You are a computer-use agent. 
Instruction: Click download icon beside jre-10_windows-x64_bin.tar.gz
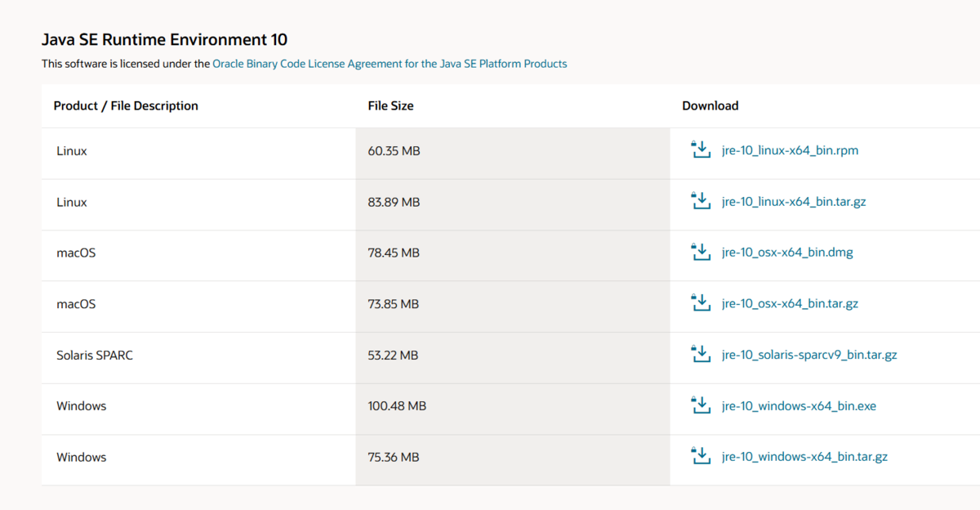pyautogui.click(x=701, y=456)
